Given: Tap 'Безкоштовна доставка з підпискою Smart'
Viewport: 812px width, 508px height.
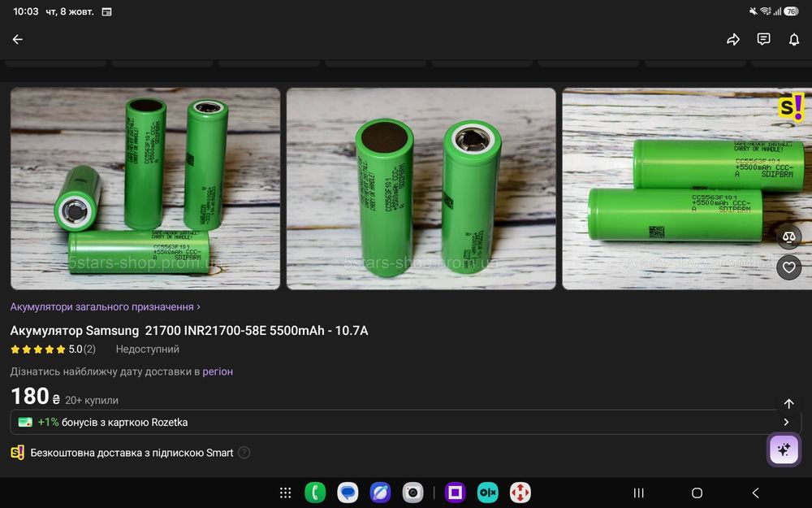Looking at the screenshot, I should click(132, 453).
